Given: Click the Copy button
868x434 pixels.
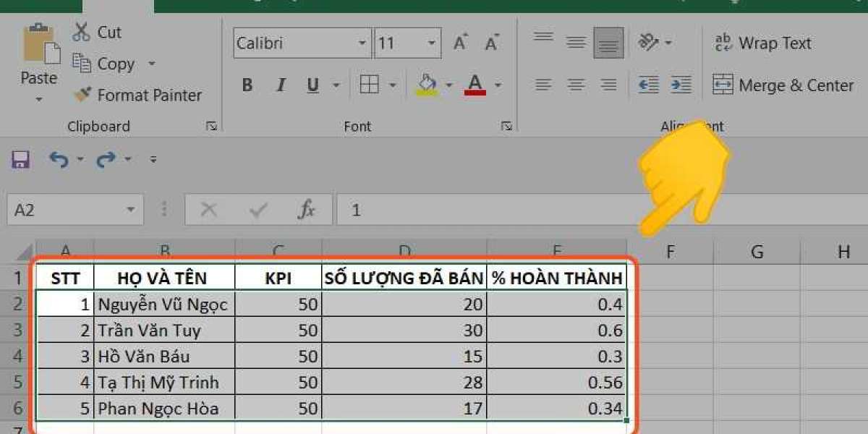Looking at the screenshot, I should coord(104,64).
